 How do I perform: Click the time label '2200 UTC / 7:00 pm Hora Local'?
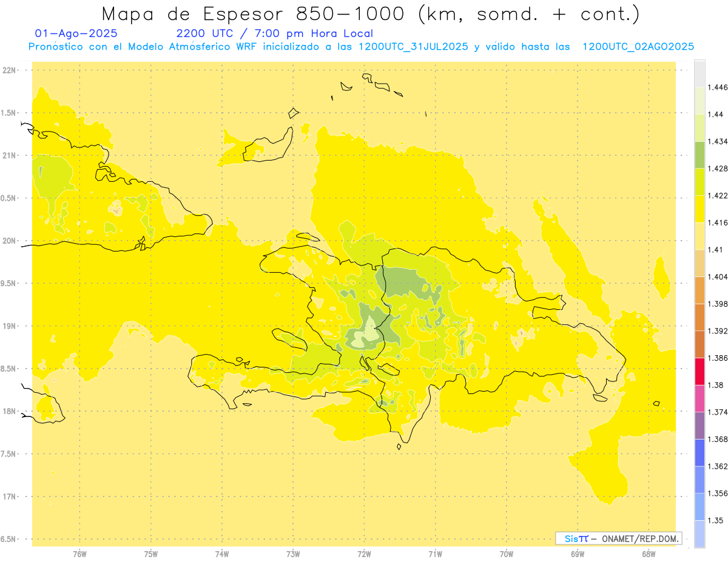(275, 34)
